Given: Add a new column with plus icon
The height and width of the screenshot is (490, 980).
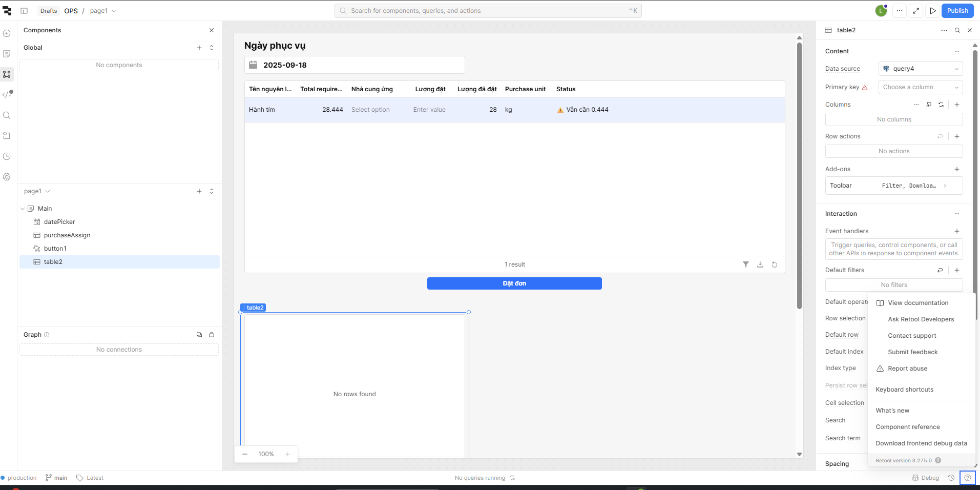Looking at the screenshot, I should pos(956,105).
